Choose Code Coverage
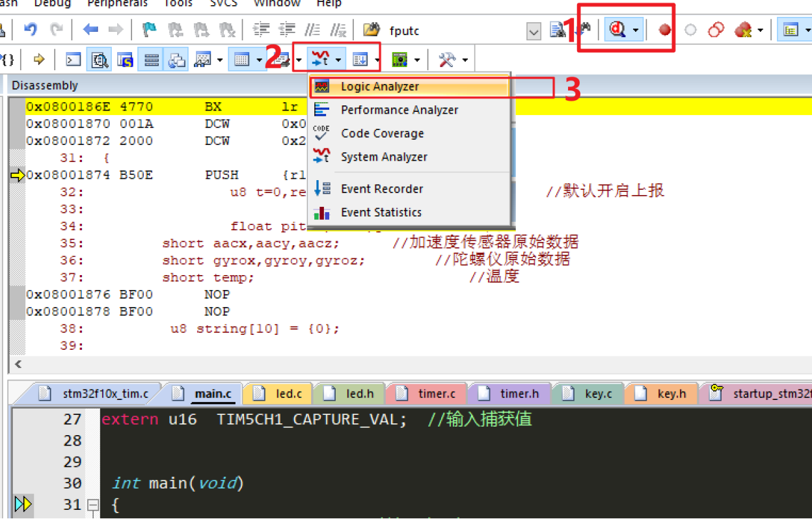 409,133
